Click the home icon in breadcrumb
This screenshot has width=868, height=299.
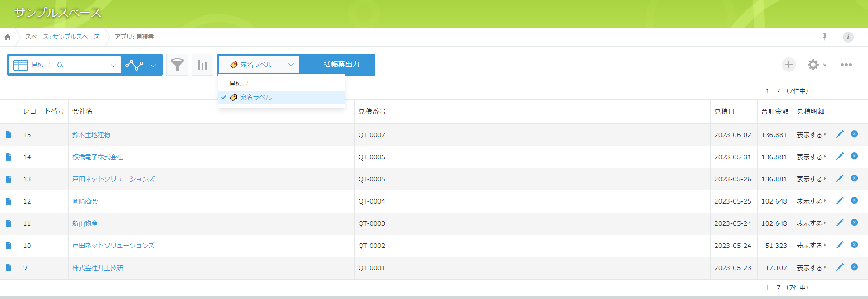[8, 37]
